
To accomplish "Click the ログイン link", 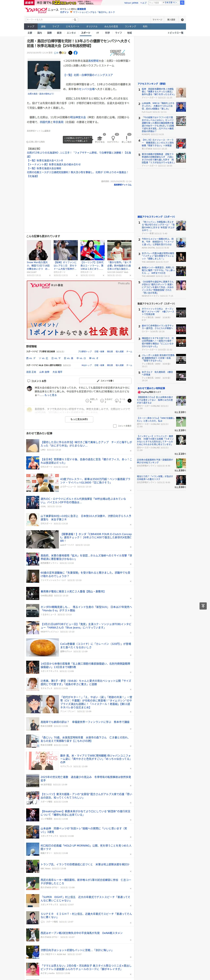I will click(64, 12).
